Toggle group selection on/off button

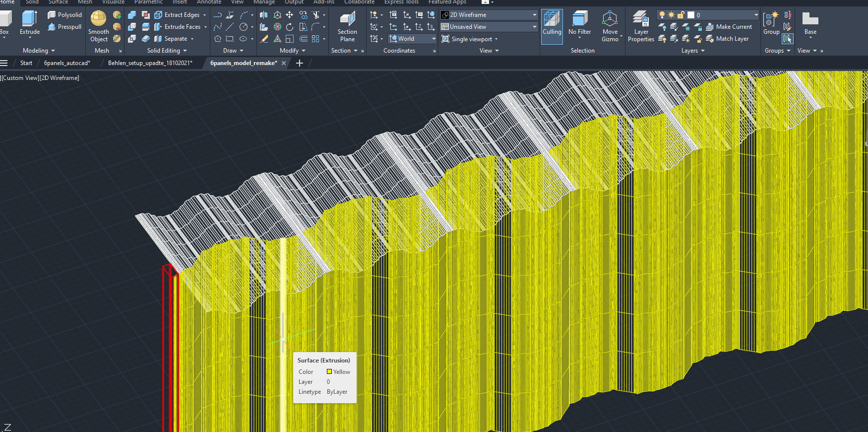(788, 39)
